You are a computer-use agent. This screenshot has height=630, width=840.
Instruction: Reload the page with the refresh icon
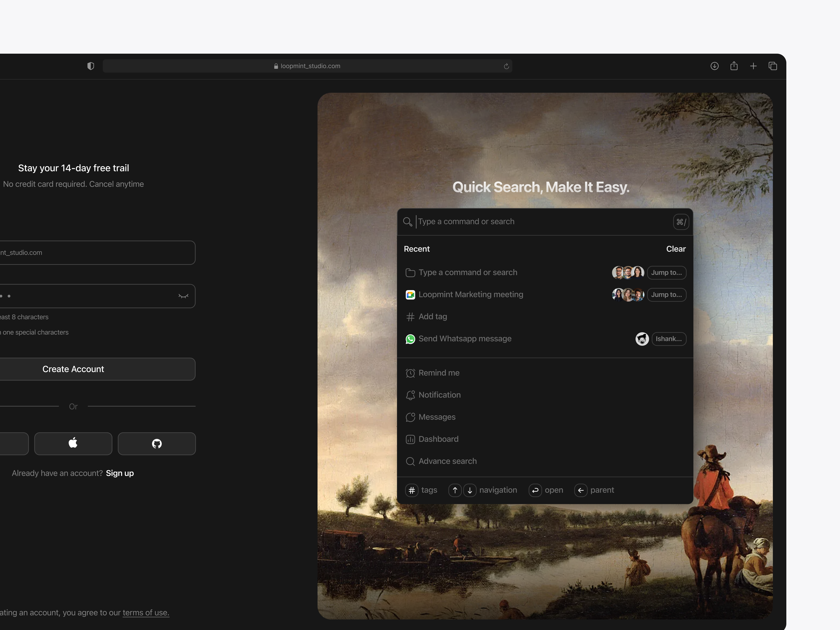pyautogui.click(x=506, y=66)
